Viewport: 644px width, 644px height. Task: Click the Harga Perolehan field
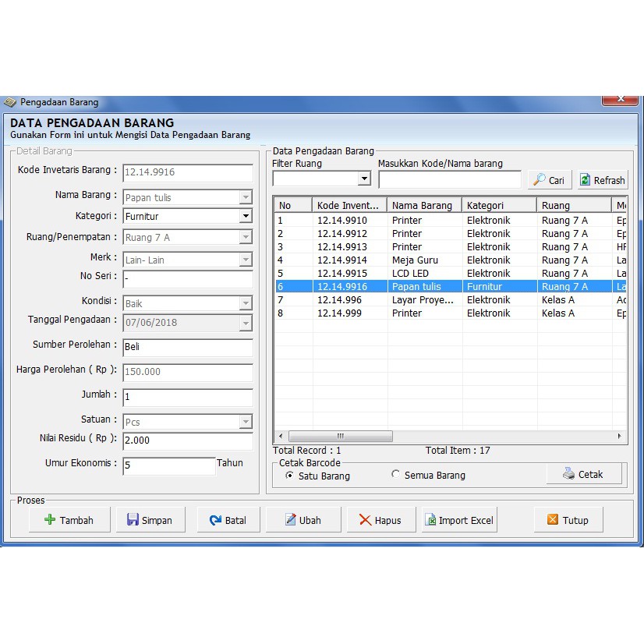188,372
